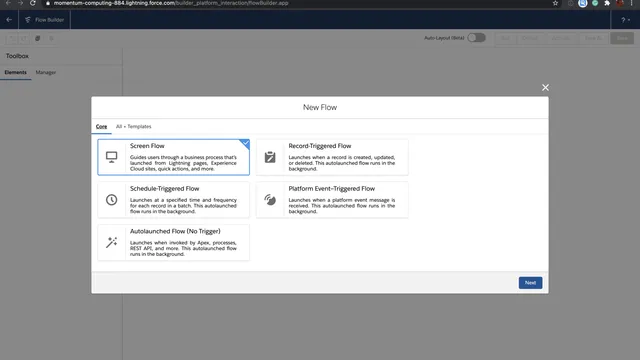The height and width of the screenshot is (360, 640).
Task: Click the Schedule-Triggered Flow clock icon
Action: (x=111, y=200)
